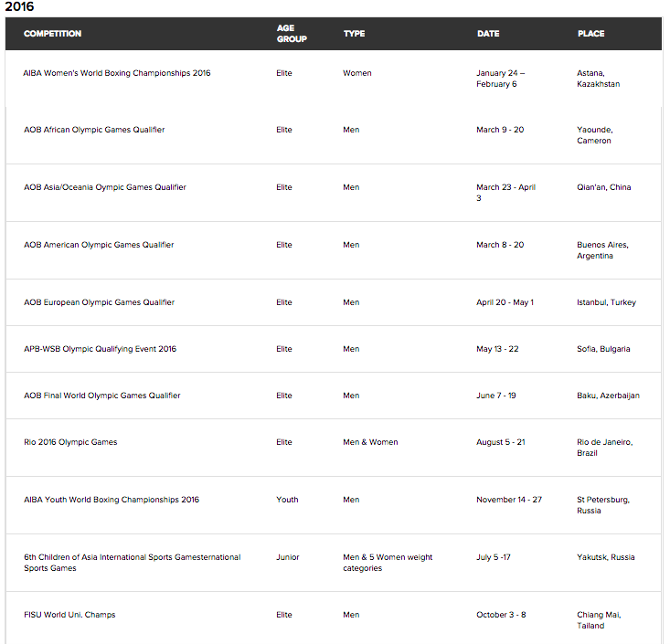Click AIBA Youth World Boxing Championships 2016

[x=111, y=500]
